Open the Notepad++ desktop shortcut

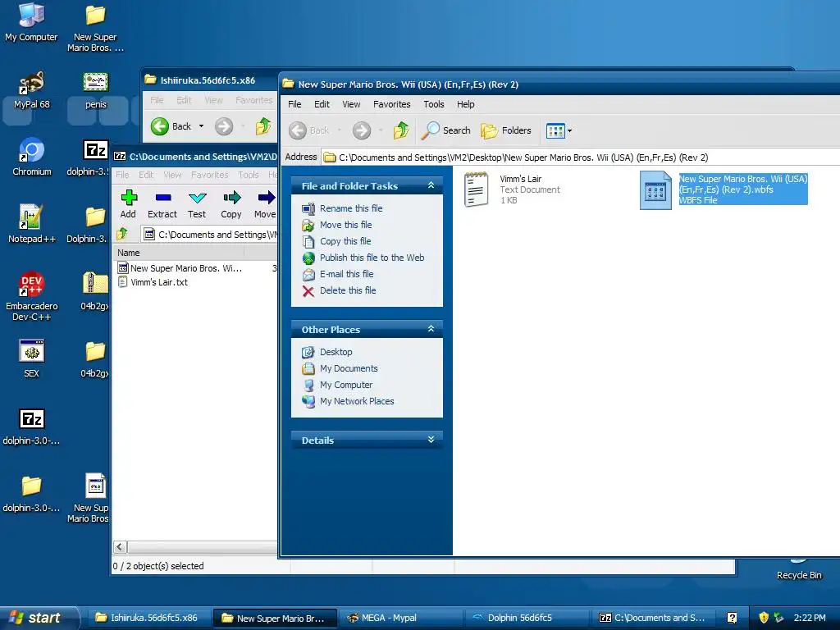32,224
